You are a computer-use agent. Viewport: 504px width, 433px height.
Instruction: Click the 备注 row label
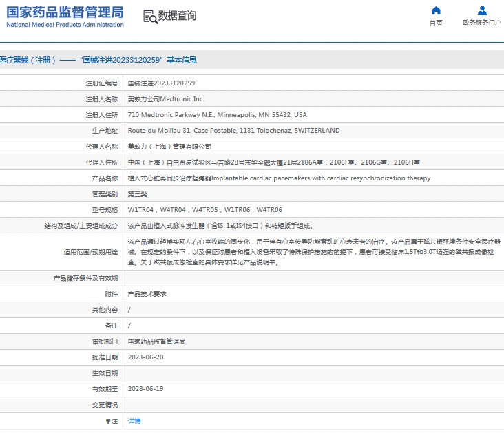(112, 326)
